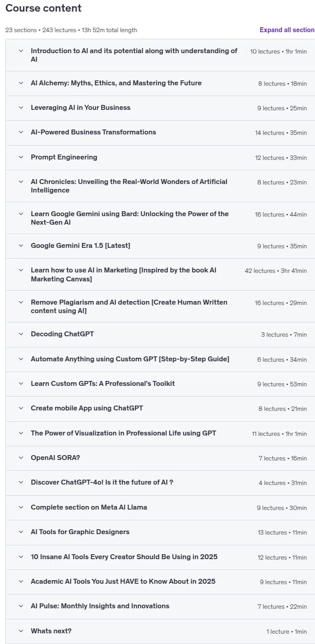315x644 pixels.
Task: Expand the Whats next? section chevron
Action: pyautogui.click(x=21, y=631)
